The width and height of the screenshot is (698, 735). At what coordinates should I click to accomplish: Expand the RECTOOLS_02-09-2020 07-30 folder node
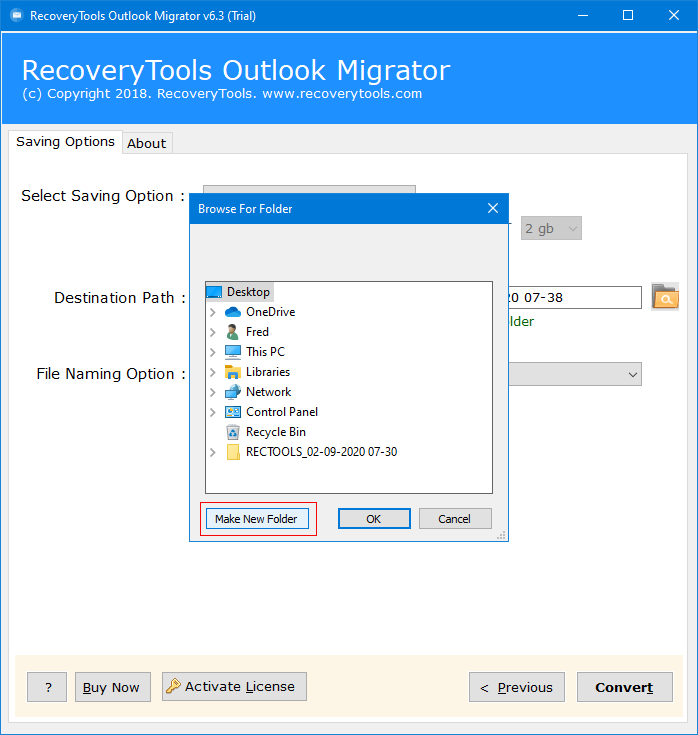(212, 452)
